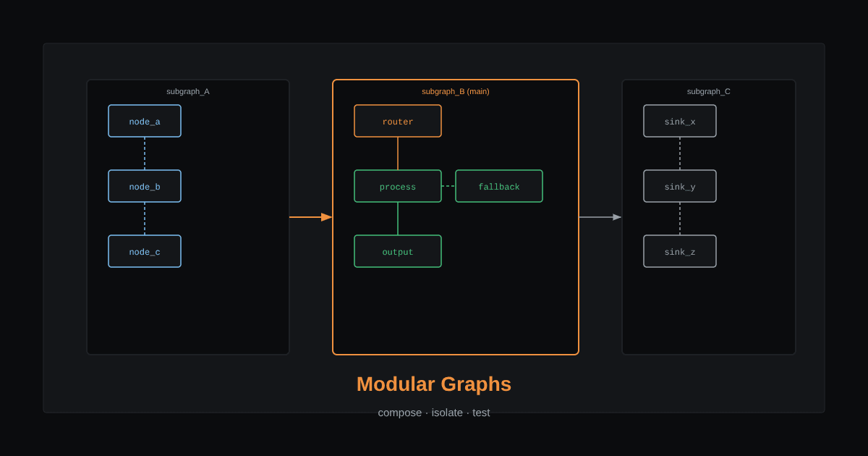Select the sink_x box
Viewport: 868px width, 456px height.
[680, 121]
